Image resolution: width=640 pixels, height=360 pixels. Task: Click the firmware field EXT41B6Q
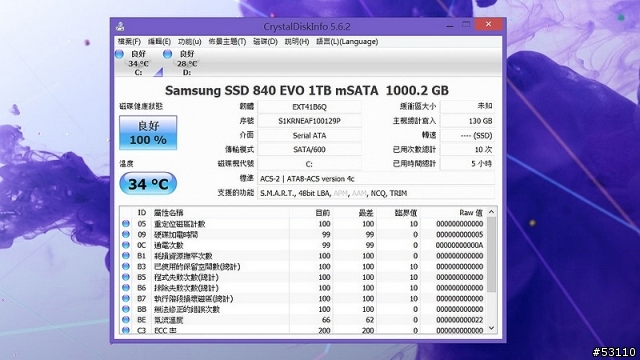click(309, 107)
